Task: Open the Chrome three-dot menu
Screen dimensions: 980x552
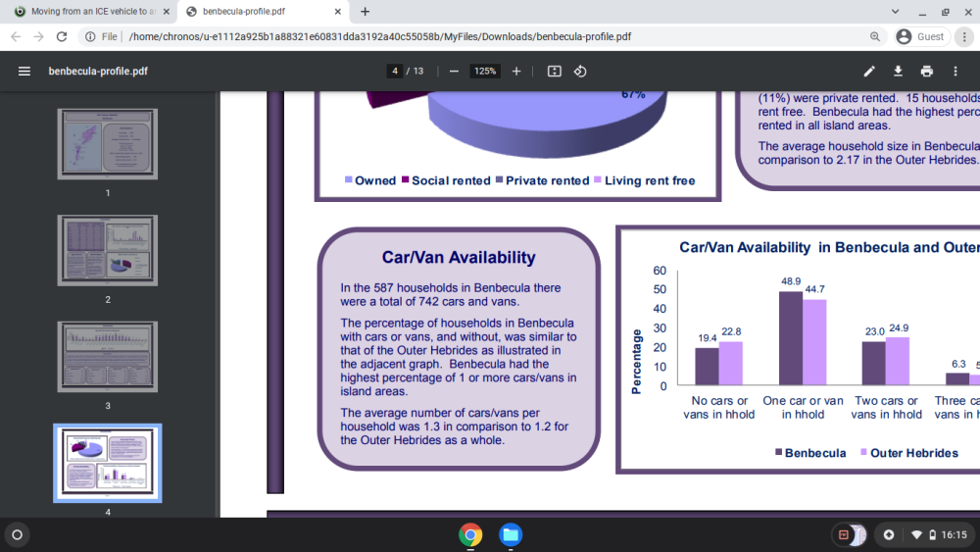Action: pos(964,37)
